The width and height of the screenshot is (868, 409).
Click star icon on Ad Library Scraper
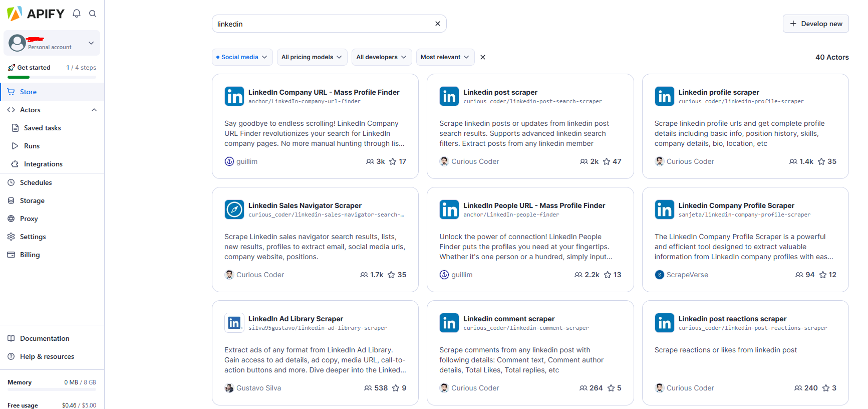click(x=396, y=388)
